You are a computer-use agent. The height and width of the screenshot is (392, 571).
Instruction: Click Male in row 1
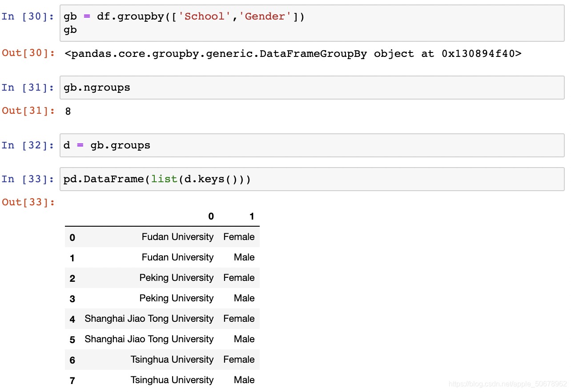pos(244,257)
